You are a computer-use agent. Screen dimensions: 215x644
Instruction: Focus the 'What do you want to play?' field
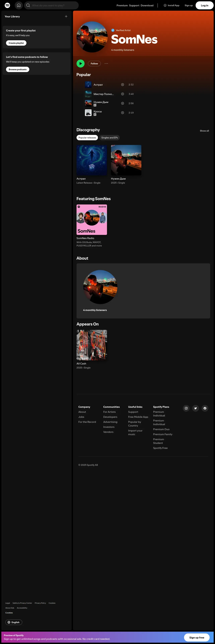51,5
